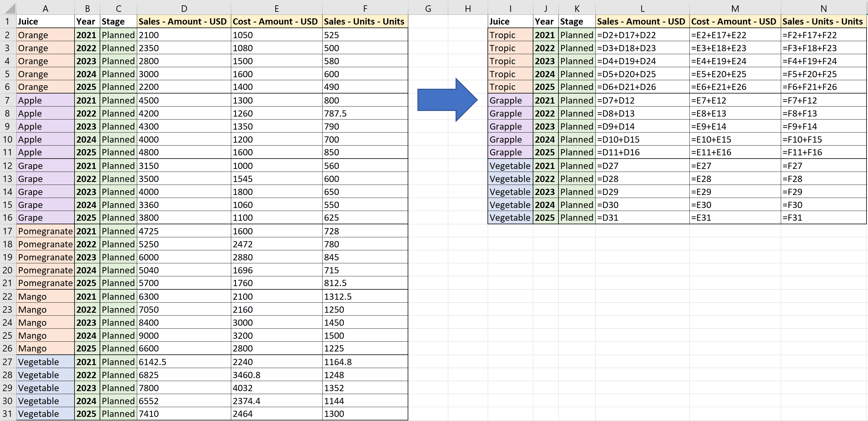Viewport: 868px width, 421px height.
Task: Select the Vegetable cell in row 27
Action: pyautogui.click(x=45, y=362)
